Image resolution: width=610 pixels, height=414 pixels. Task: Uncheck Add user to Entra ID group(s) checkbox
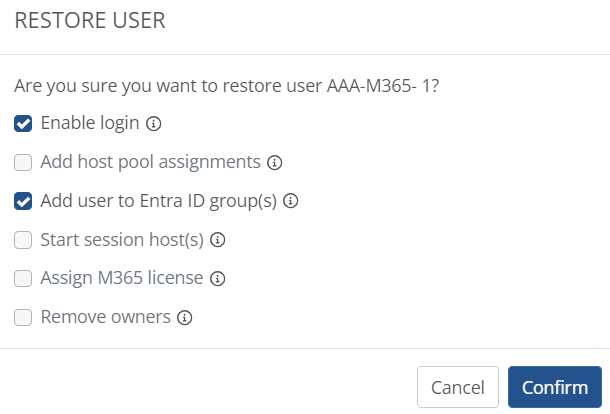23,201
